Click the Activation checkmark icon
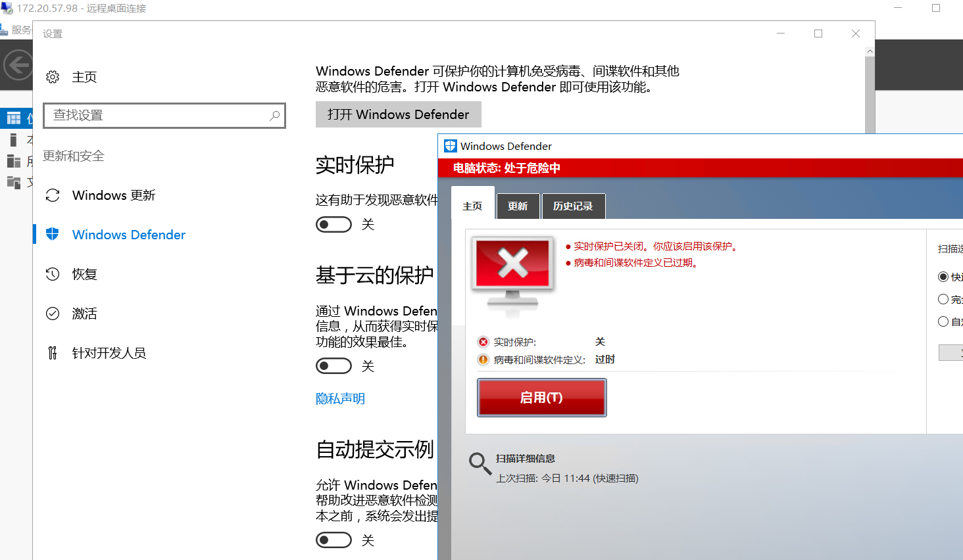This screenshot has width=963, height=560. 53,314
